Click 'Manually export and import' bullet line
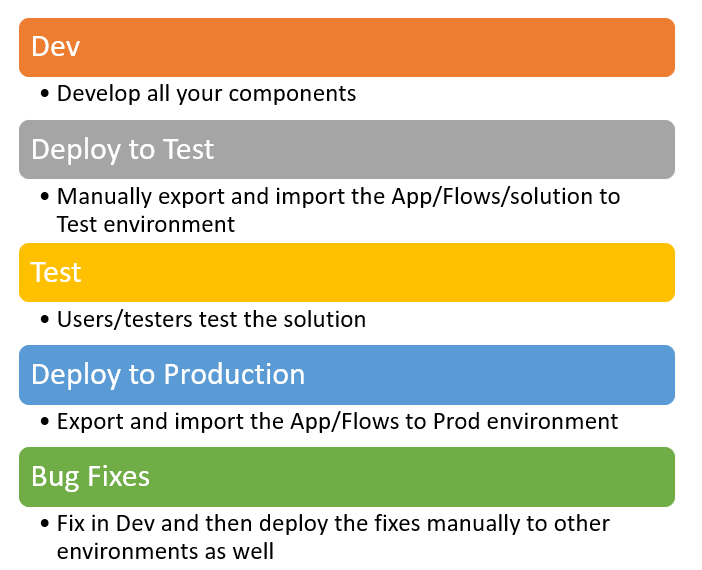 pyautogui.click(x=338, y=196)
